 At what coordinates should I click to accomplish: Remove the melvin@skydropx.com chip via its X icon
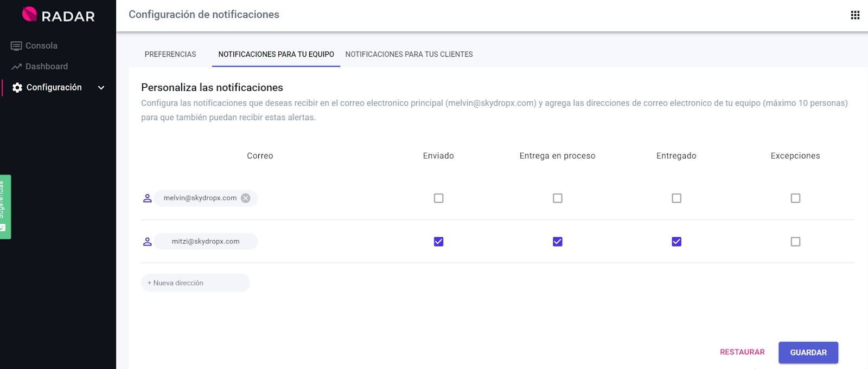pyautogui.click(x=246, y=198)
